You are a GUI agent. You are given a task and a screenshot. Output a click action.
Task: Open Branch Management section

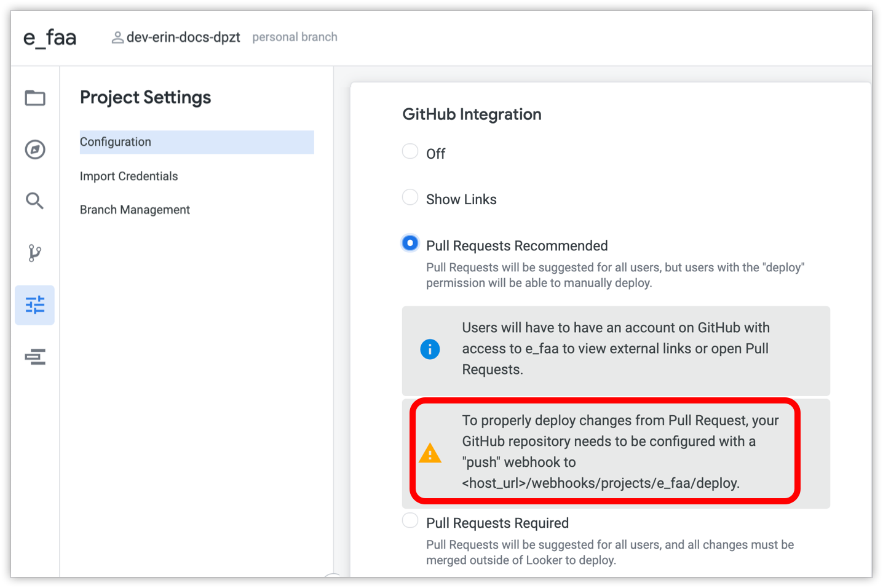tap(135, 210)
